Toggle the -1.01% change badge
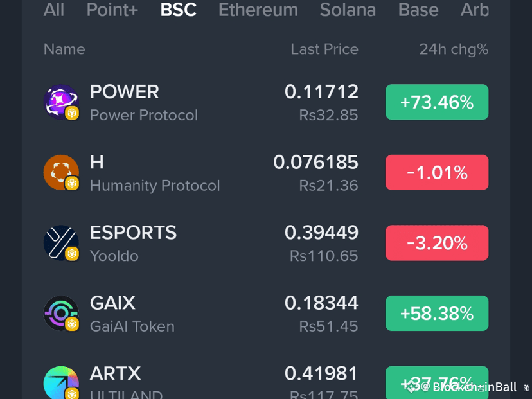This screenshot has height=399, width=532. (x=437, y=172)
